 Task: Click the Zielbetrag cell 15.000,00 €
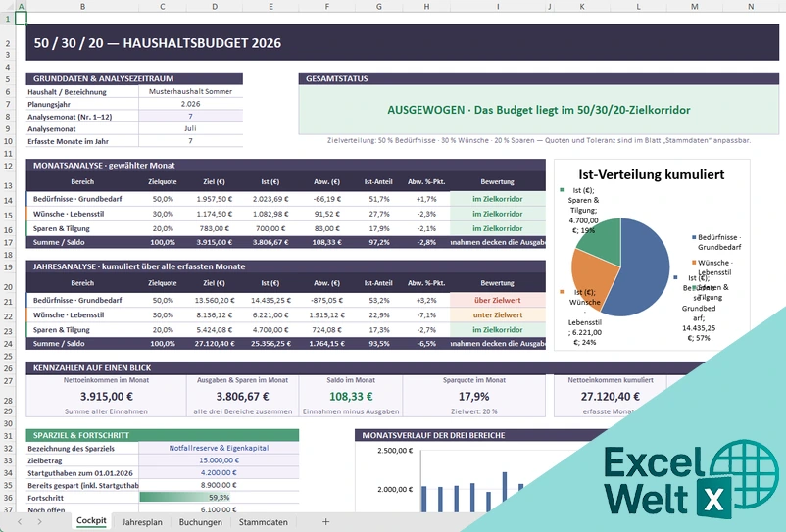pyautogui.click(x=219, y=460)
